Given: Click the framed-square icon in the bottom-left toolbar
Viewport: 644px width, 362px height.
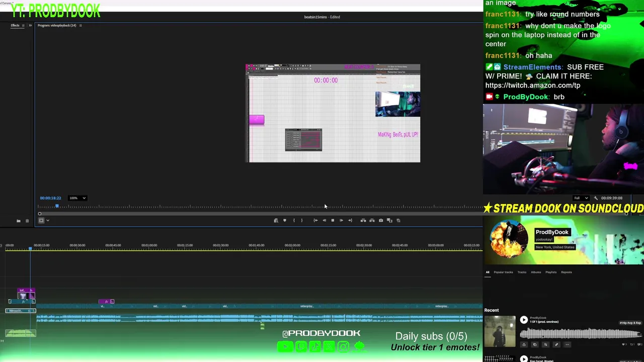Looking at the screenshot, I should pyautogui.click(x=41, y=220).
